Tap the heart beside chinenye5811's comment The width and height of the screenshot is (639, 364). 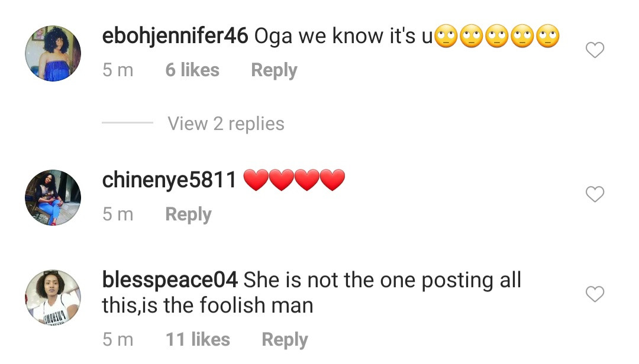click(595, 194)
